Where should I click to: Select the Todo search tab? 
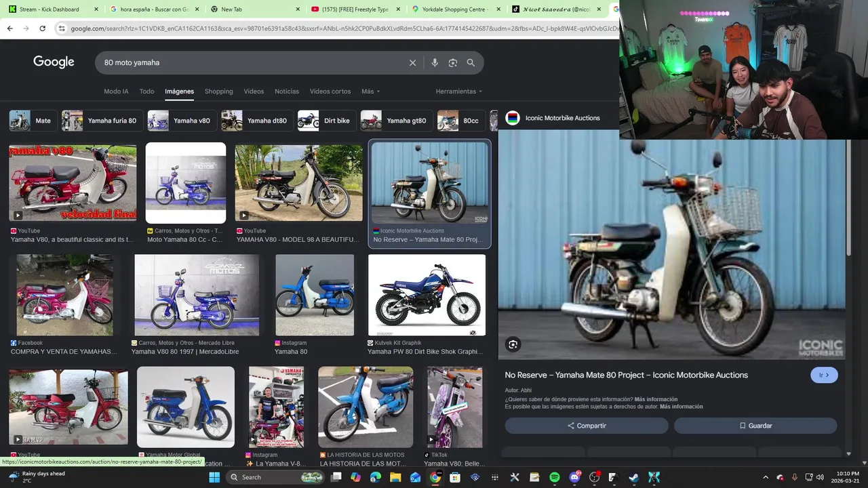pos(146,91)
